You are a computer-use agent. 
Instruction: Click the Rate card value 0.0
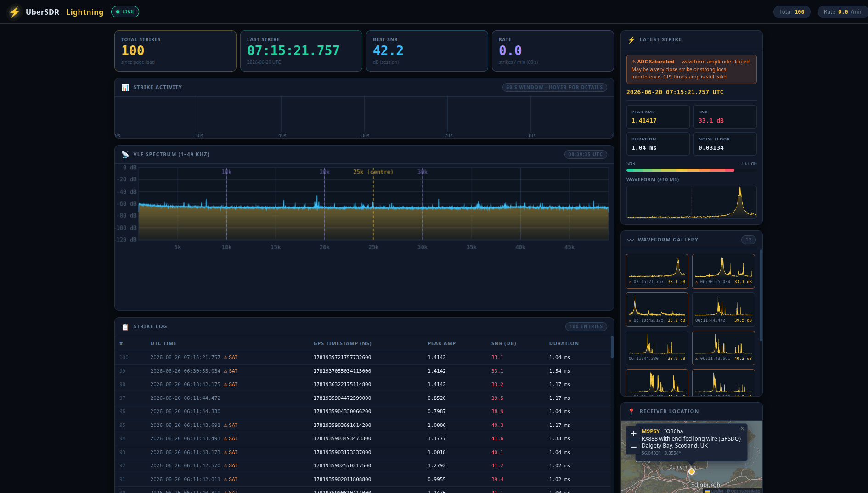pyautogui.click(x=510, y=50)
